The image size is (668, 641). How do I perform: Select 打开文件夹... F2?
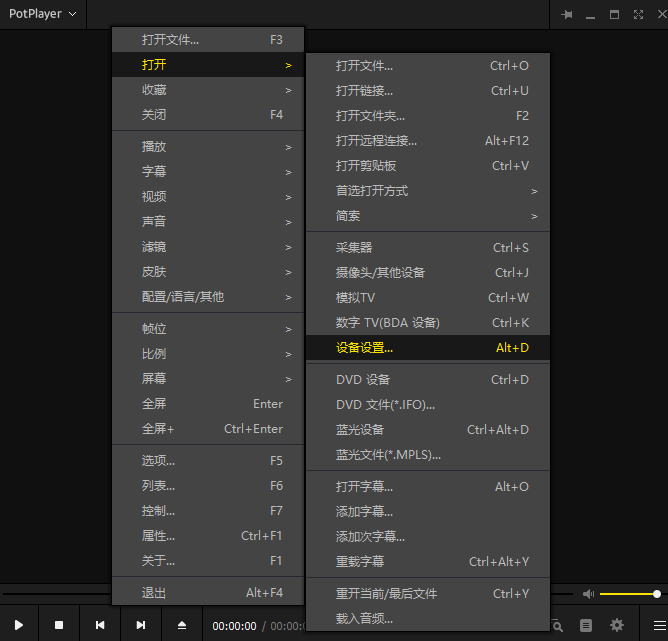coord(428,115)
